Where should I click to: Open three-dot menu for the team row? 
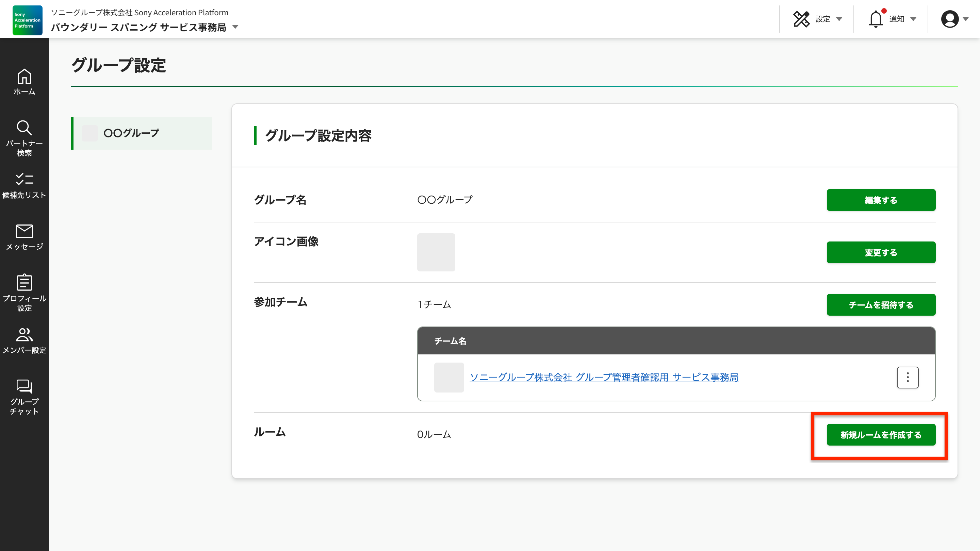click(907, 377)
